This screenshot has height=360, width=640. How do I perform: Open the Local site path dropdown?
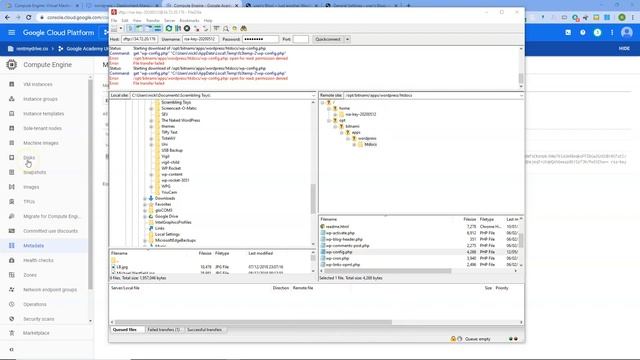pos(313,95)
